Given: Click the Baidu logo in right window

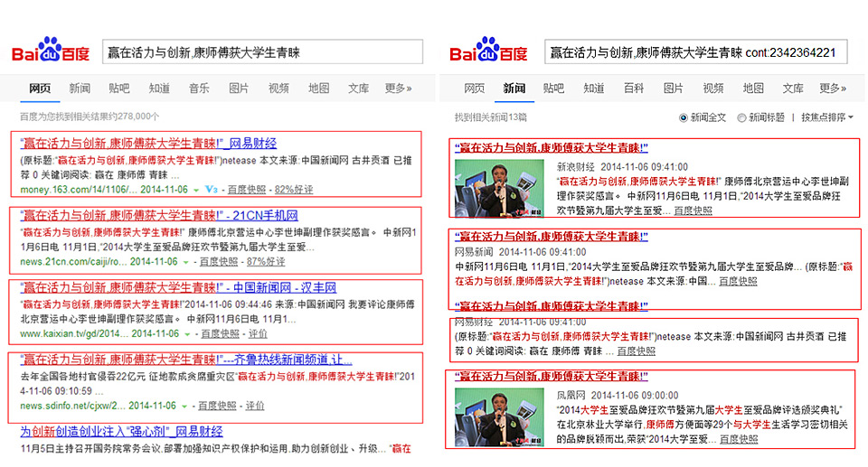Looking at the screenshot, I should tap(488, 50).
